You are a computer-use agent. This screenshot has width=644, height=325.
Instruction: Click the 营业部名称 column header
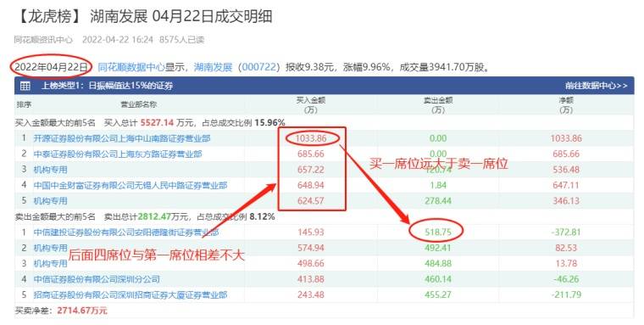tap(139, 104)
